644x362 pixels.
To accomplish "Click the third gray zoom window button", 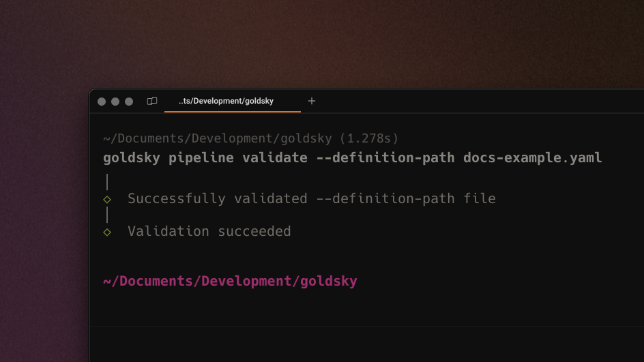I will [129, 102].
